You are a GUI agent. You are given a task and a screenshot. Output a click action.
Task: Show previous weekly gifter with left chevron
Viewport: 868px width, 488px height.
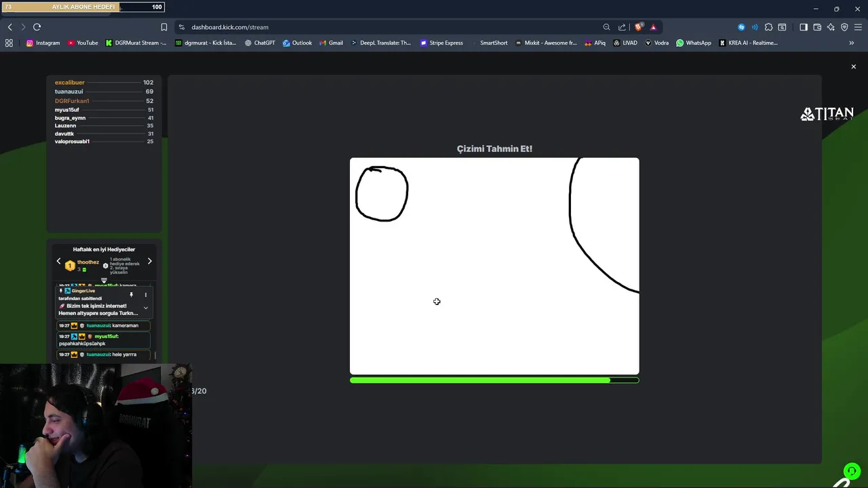58,261
